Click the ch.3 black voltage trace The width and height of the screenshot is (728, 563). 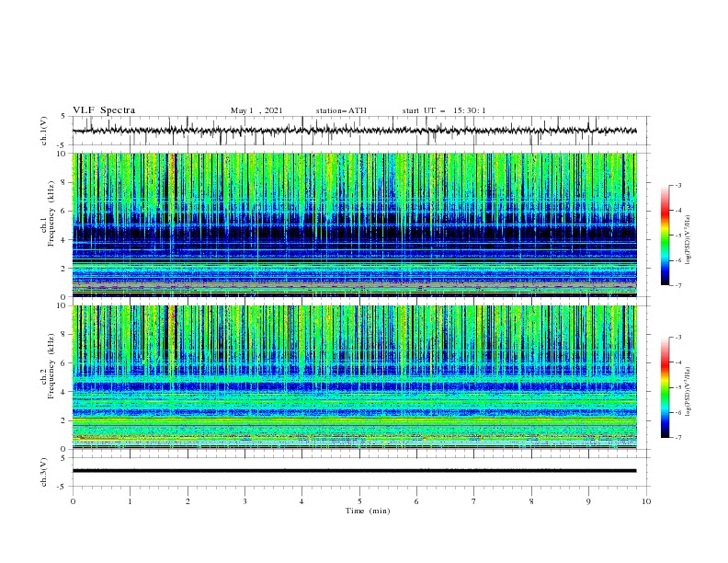pos(354,471)
